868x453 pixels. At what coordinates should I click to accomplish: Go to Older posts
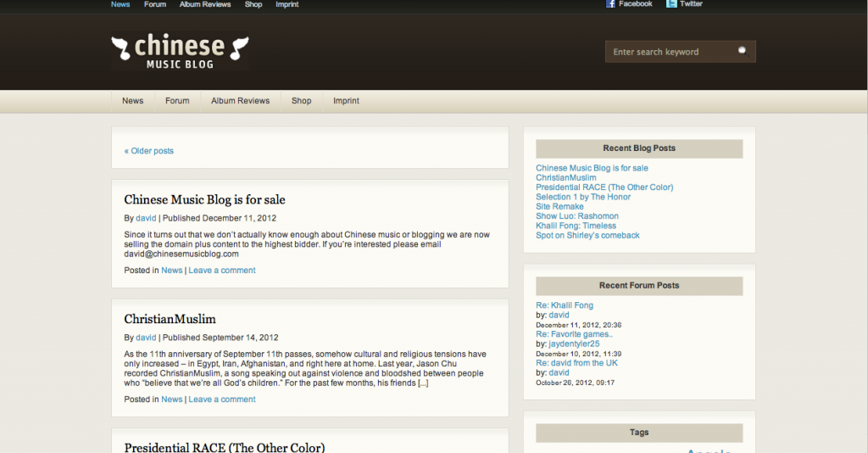click(149, 151)
